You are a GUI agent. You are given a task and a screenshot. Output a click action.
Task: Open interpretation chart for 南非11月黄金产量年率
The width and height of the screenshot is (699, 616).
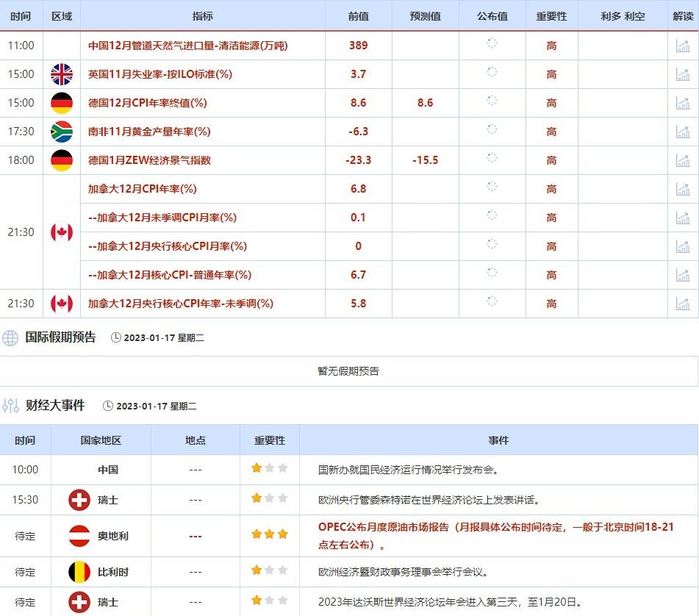pos(683,132)
